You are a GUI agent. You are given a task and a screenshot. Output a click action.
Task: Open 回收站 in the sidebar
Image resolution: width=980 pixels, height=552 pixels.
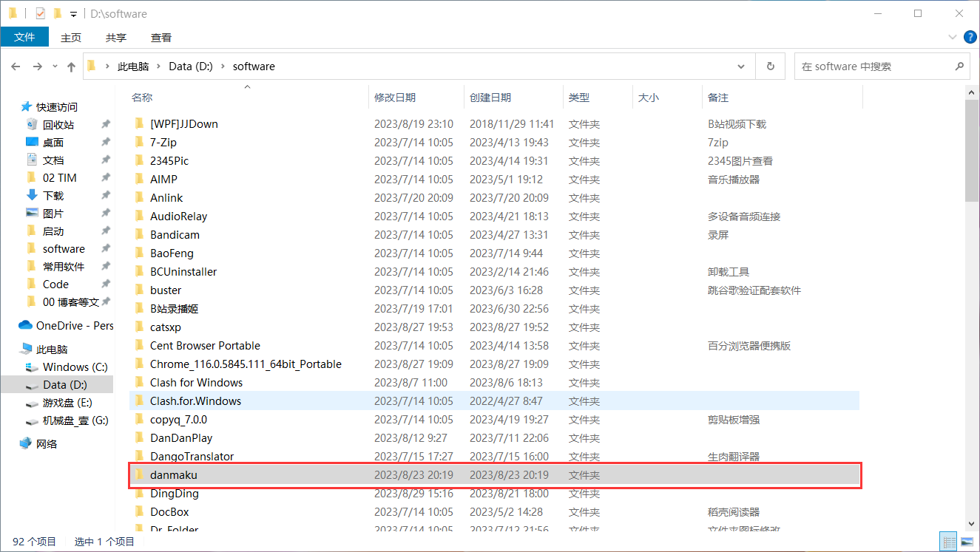[x=58, y=125]
